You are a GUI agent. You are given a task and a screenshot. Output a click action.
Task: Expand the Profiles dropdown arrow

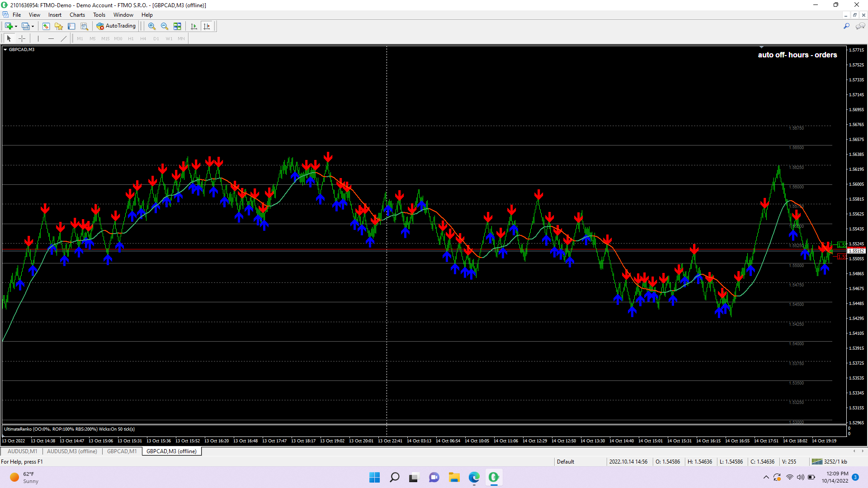pos(33,26)
